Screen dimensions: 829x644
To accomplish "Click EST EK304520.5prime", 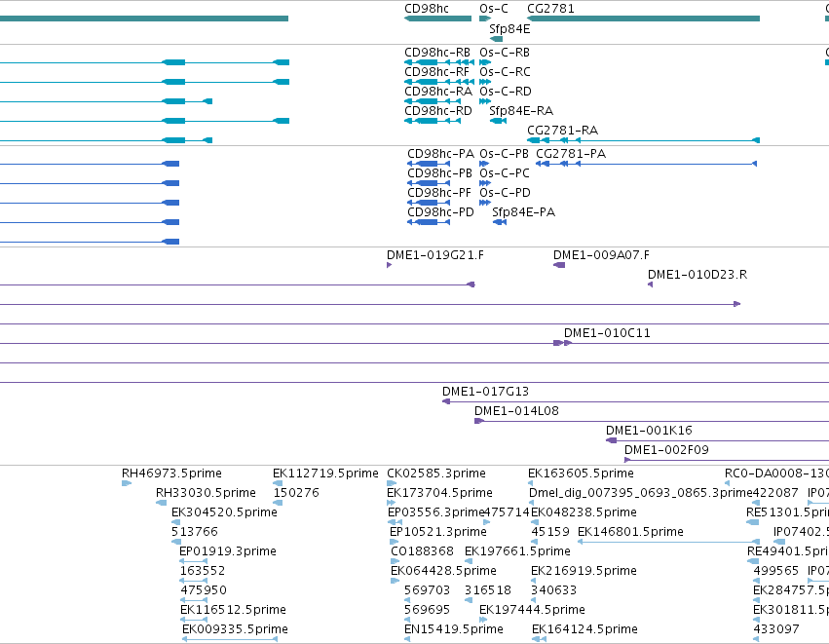I will [x=176, y=522].
